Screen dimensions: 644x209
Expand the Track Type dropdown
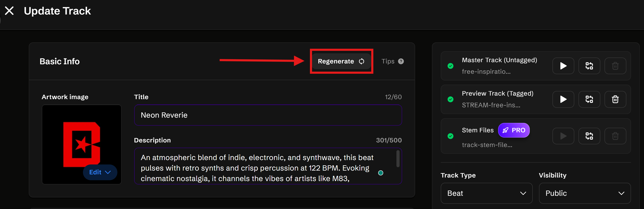click(486, 193)
